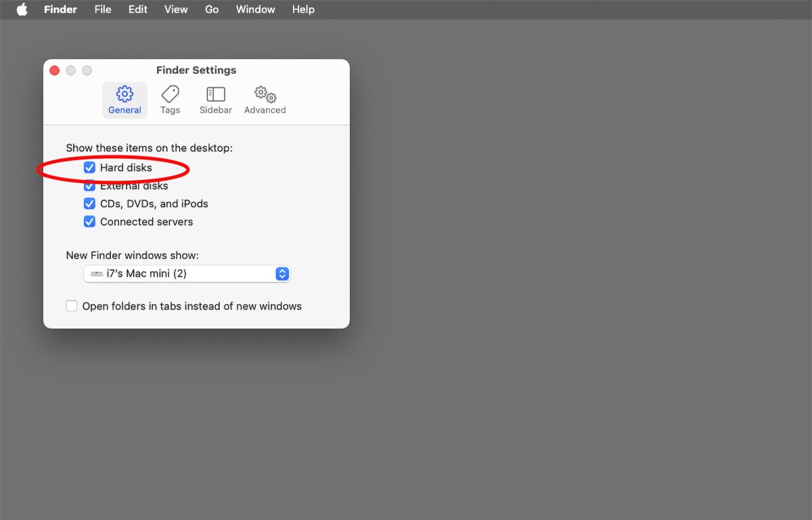Viewport: 812px width, 520px height.
Task: Disable External disks on the desktop
Action: pos(89,186)
